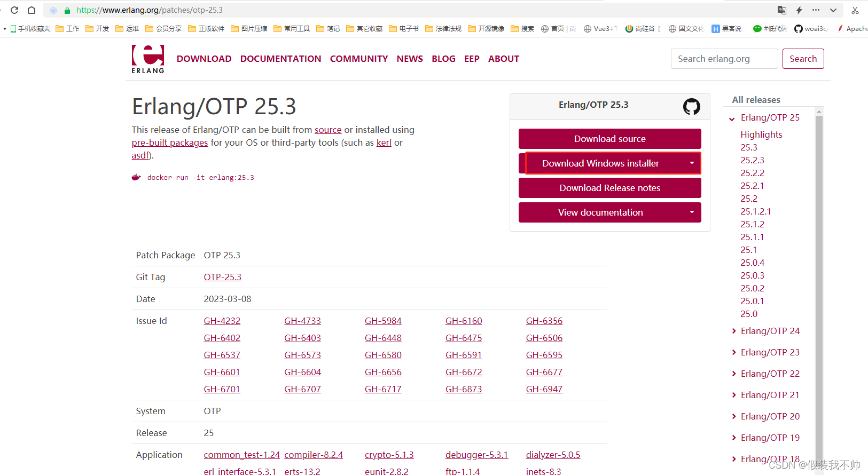Expand the Erlang/OTP 24 releases
The width and height of the screenshot is (868, 475).
click(734, 331)
